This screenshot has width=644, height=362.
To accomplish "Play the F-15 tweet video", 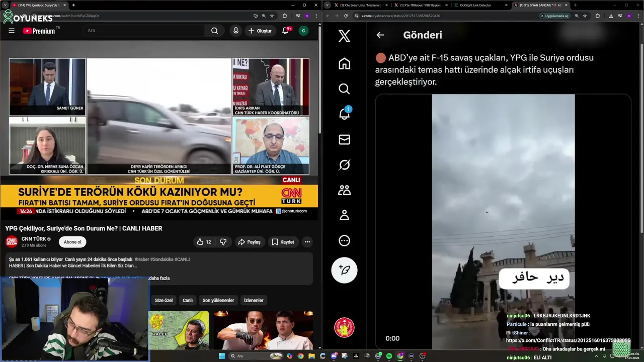I will point(503,221).
